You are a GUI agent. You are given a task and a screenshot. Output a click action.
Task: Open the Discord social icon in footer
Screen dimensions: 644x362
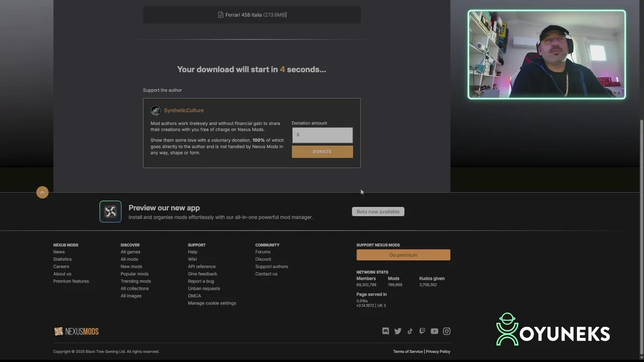[385, 331]
